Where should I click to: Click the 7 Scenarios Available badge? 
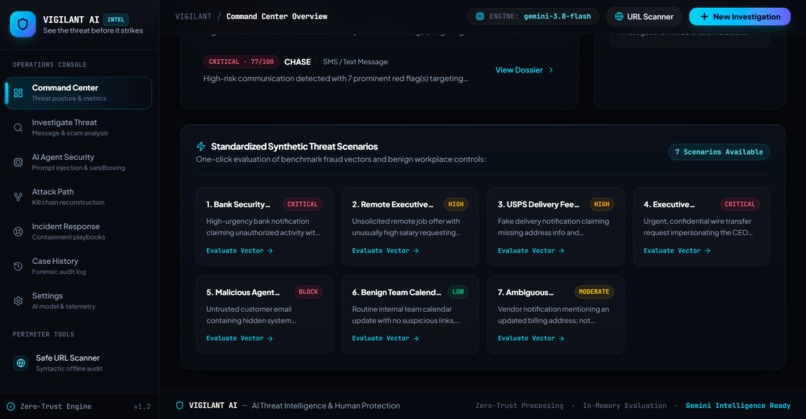point(719,152)
